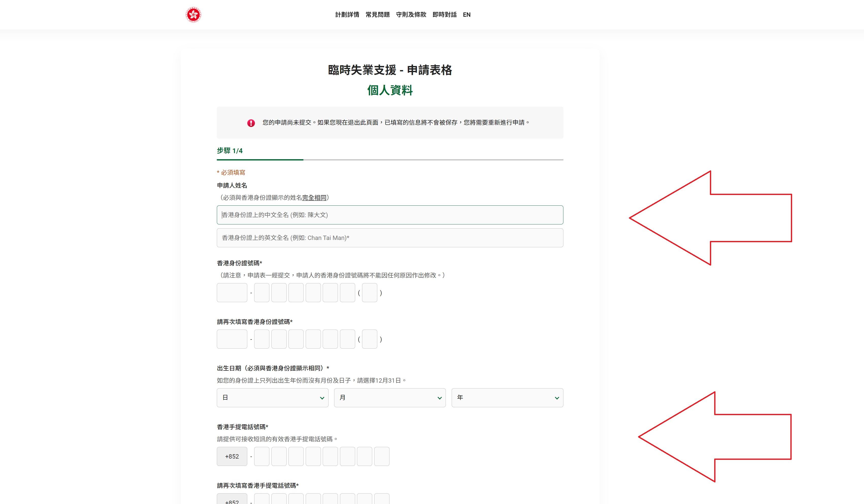Image resolution: width=864 pixels, height=504 pixels.
Task: Click the HKID check digit box in parentheses
Action: click(370, 292)
